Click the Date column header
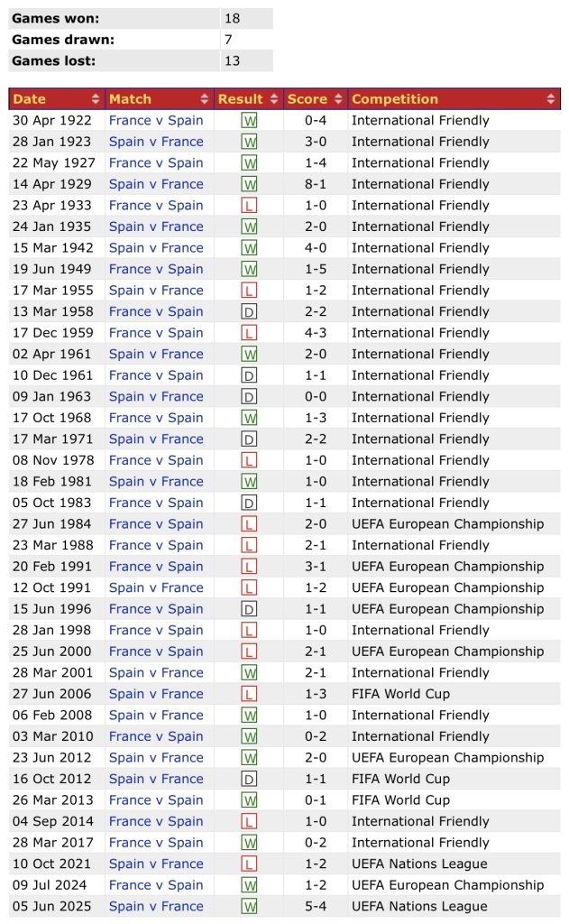 coord(57,99)
